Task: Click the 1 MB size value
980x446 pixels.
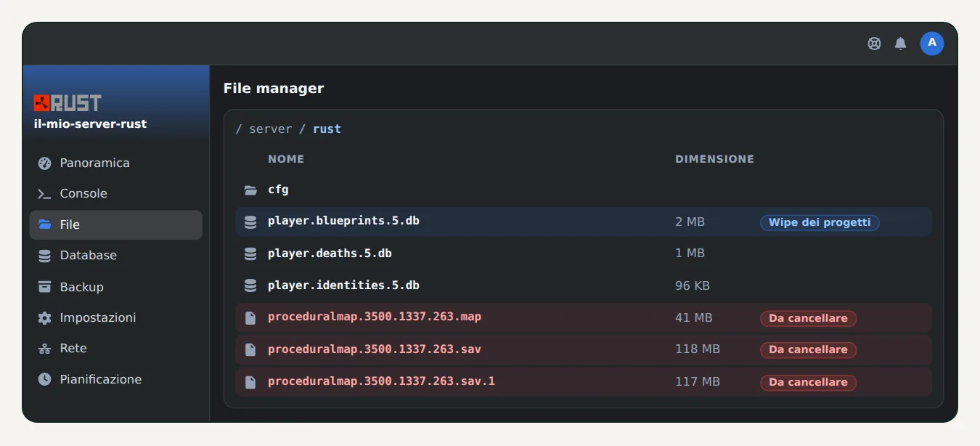Action: (690, 254)
